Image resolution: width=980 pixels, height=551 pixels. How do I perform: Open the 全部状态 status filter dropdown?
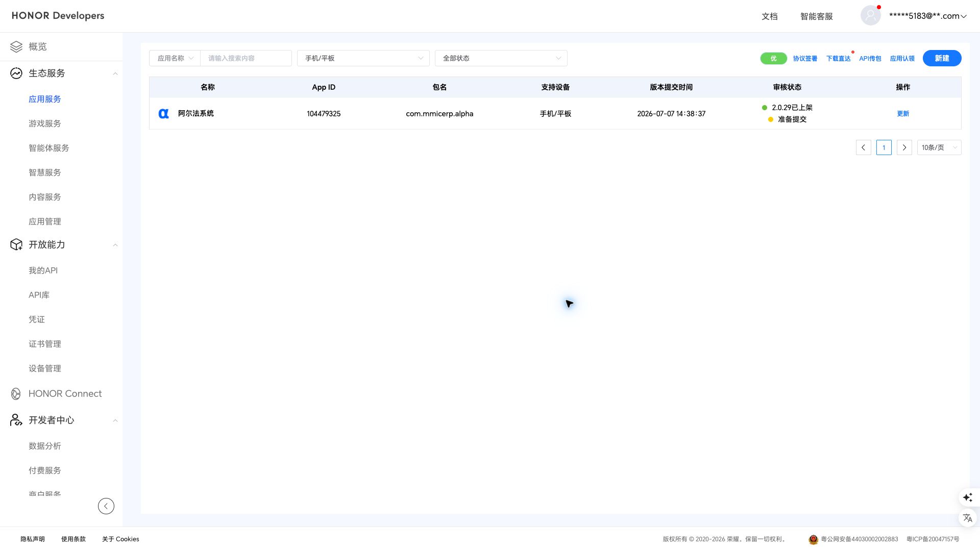pos(501,58)
